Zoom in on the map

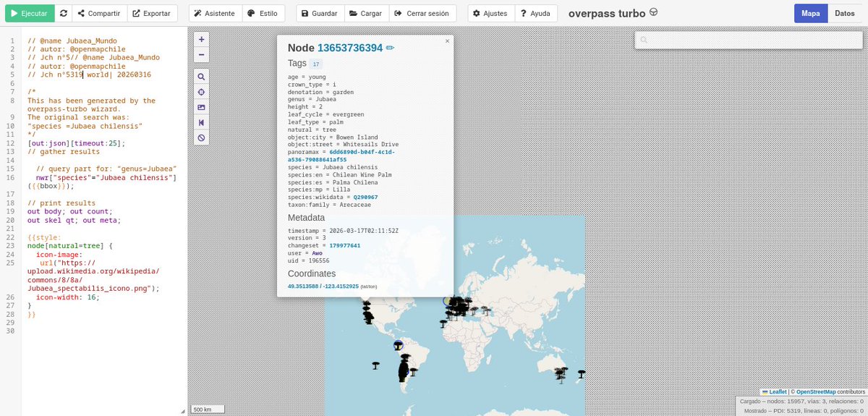[x=201, y=39]
